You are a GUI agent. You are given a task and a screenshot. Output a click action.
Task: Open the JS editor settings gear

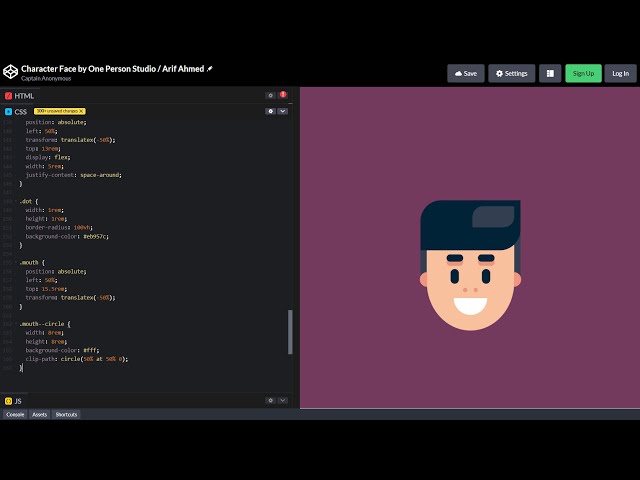point(270,400)
